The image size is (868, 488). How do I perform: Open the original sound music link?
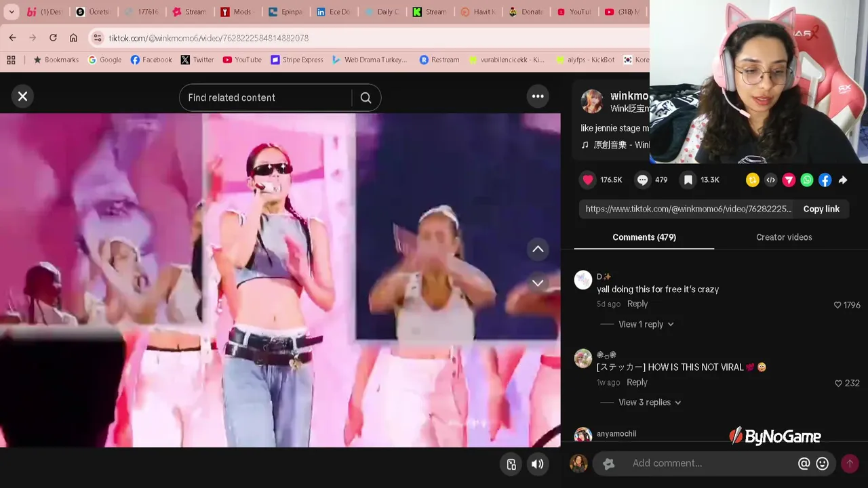click(615, 145)
